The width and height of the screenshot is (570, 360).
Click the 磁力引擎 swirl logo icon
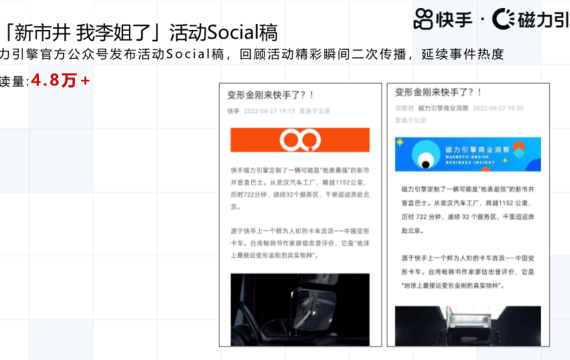tap(503, 19)
